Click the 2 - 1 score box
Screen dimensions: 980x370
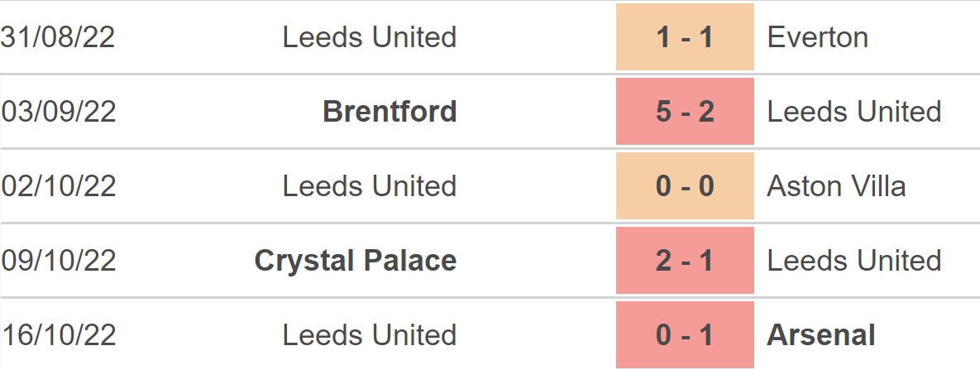(685, 261)
